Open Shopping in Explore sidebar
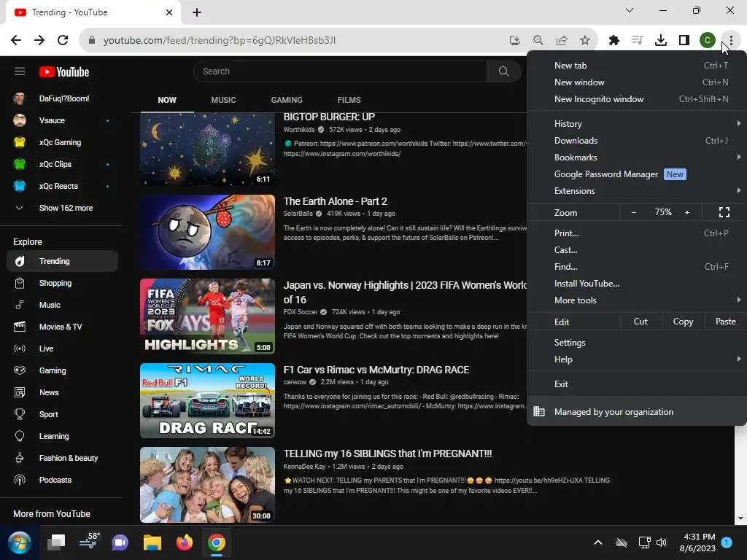This screenshot has width=747, height=560. pos(63,283)
